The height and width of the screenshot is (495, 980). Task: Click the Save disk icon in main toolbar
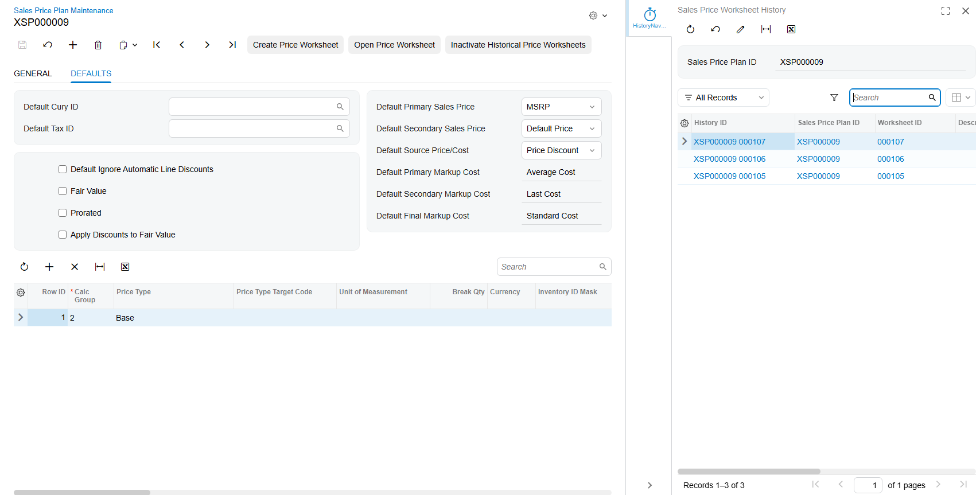(22, 45)
